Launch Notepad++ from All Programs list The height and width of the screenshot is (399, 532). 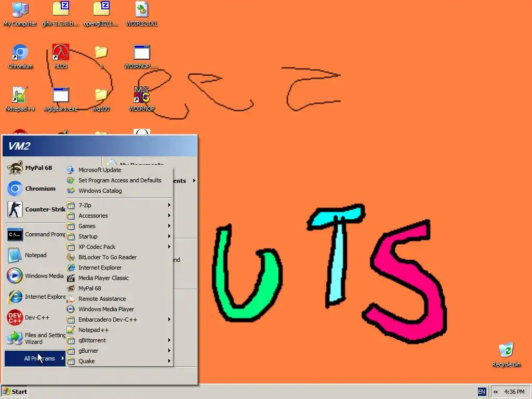pos(119,330)
